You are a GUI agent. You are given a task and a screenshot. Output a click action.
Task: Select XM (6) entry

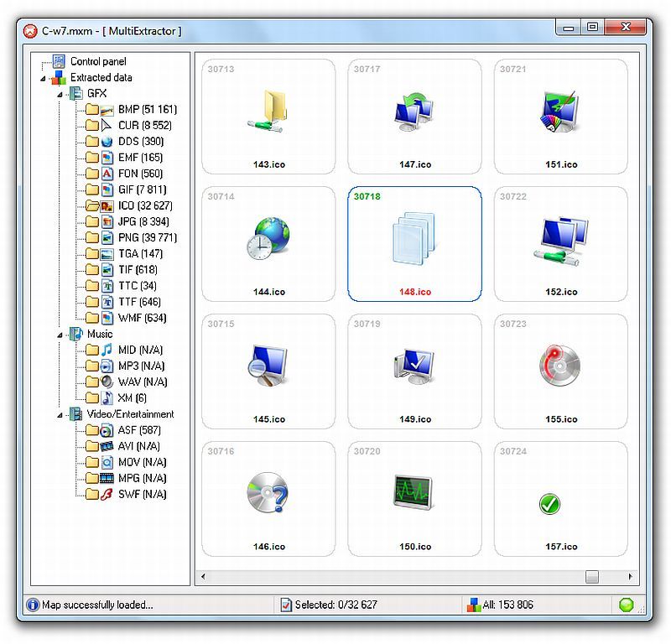133,398
